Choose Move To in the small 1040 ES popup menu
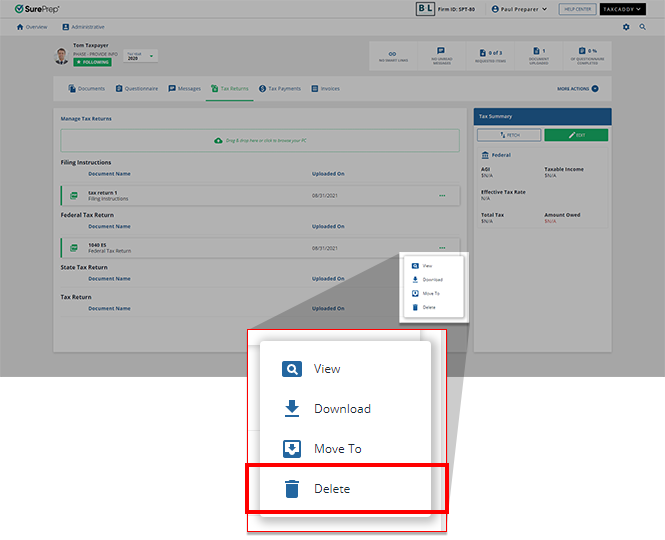The height and width of the screenshot is (540, 665). (x=434, y=294)
